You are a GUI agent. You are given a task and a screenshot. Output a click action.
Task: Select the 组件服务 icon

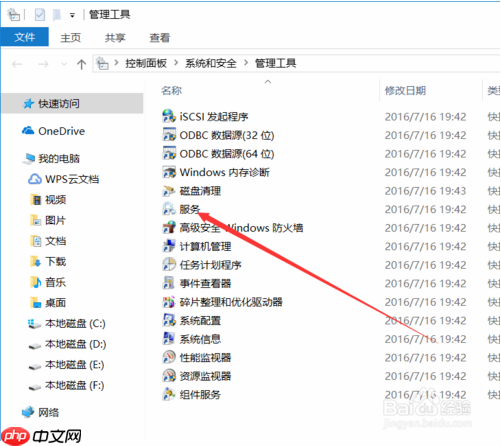tap(169, 395)
